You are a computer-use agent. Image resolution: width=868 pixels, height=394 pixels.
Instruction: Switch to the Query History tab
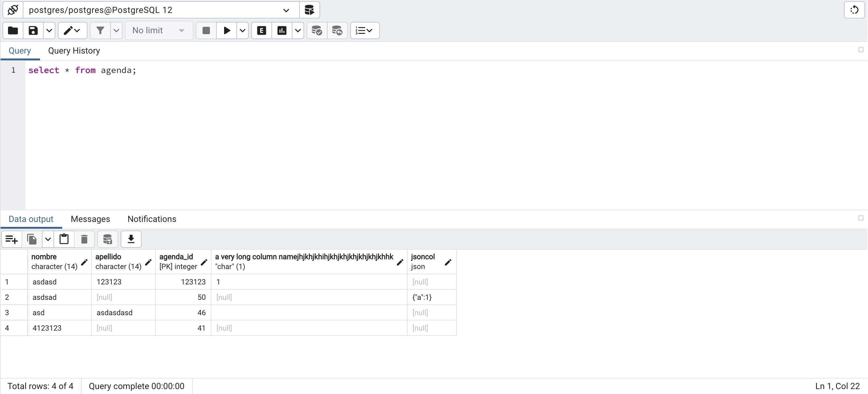74,50
